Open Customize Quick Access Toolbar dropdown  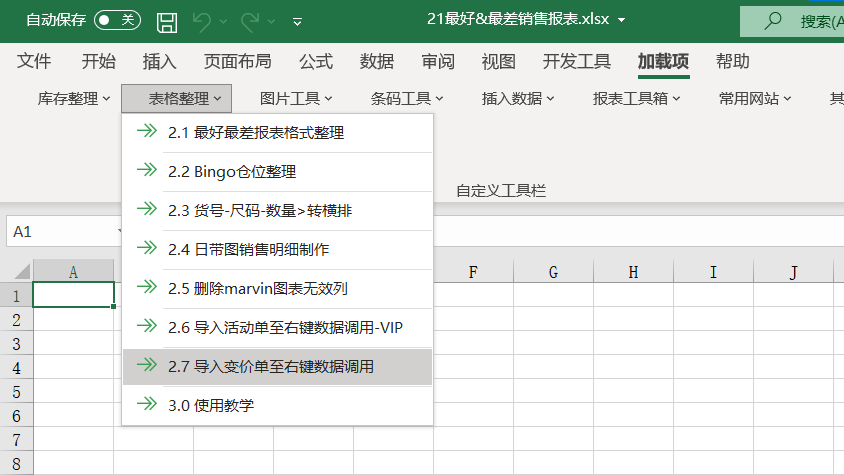click(x=297, y=22)
